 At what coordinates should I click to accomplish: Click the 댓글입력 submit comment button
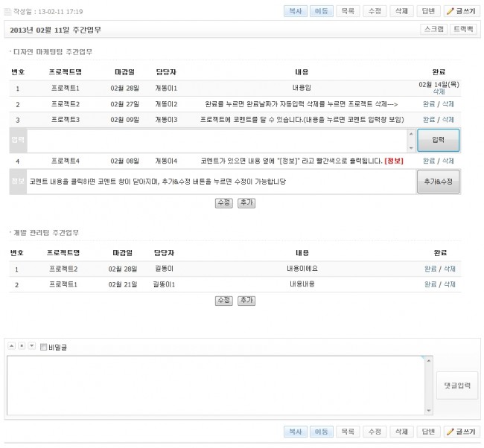(457, 385)
